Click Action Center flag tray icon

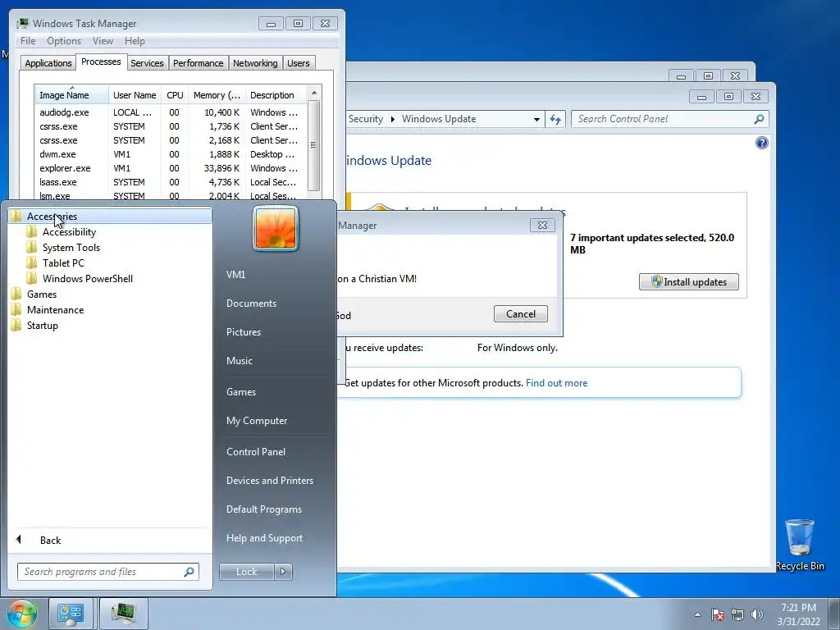point(718,615)
